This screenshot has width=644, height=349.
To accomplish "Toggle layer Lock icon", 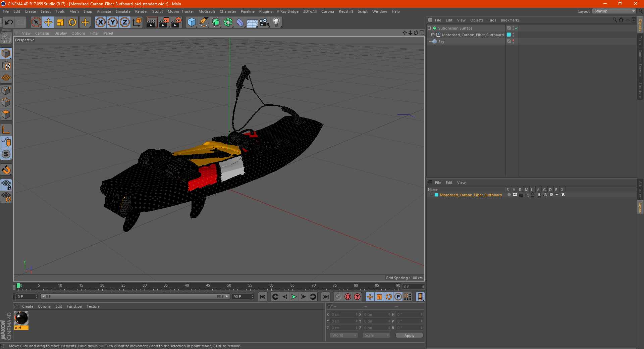I will point(533,195).
